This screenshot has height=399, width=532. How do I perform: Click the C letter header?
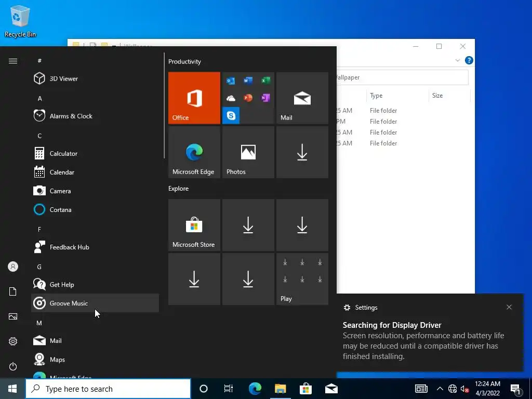pos(39,136)
